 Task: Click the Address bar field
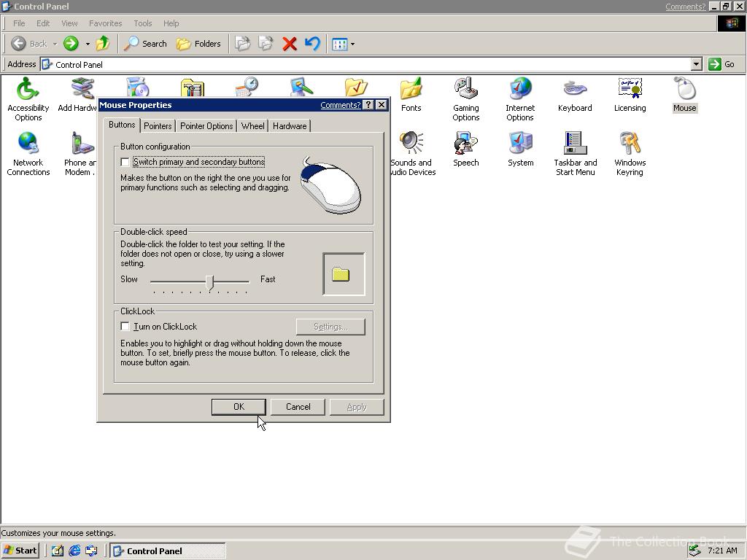(366, 64)
